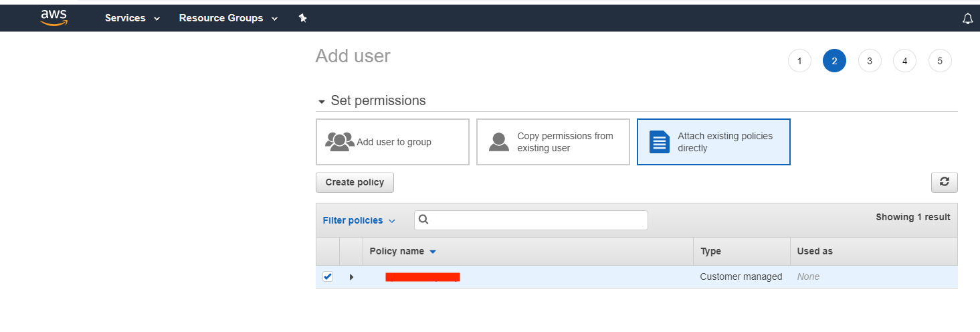Image resolution: width=980 pixels, height=332 pixels.
Task: Click the Add user heading
Action: pos(353,56)
